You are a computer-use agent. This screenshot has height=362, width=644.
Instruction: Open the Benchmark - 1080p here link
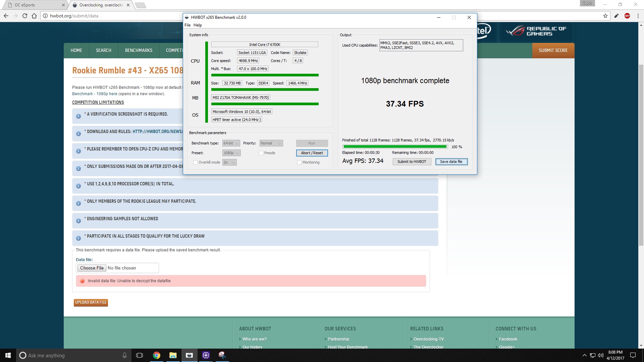tap(95, 94)
